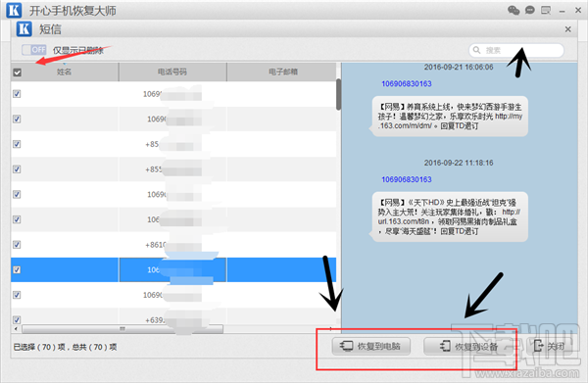Click the WeChat icon in title bar
588x383 pixels.
(x=514, y=10)
